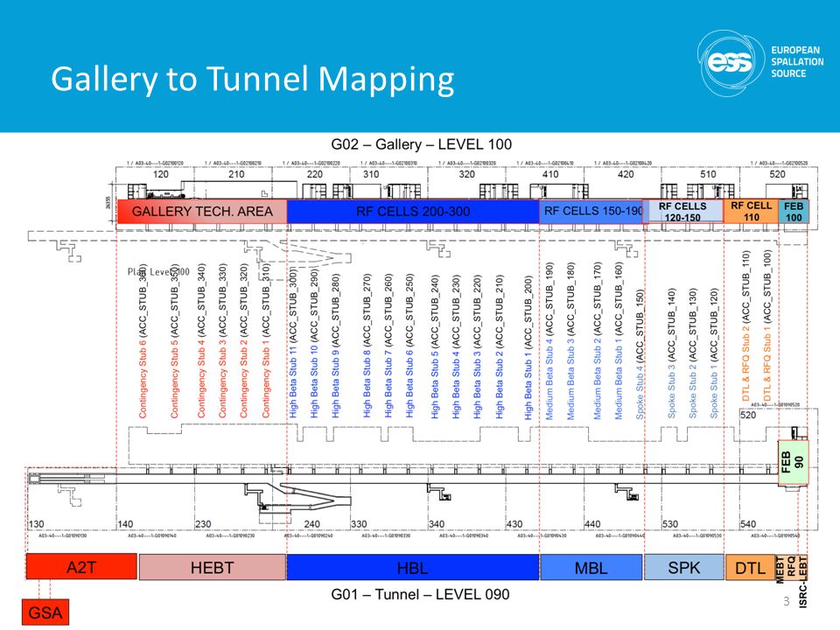840x630 pixels.
Task: Select the 'G02 – Gallery – LEVEL 100' heading
Action: point(421,144)
